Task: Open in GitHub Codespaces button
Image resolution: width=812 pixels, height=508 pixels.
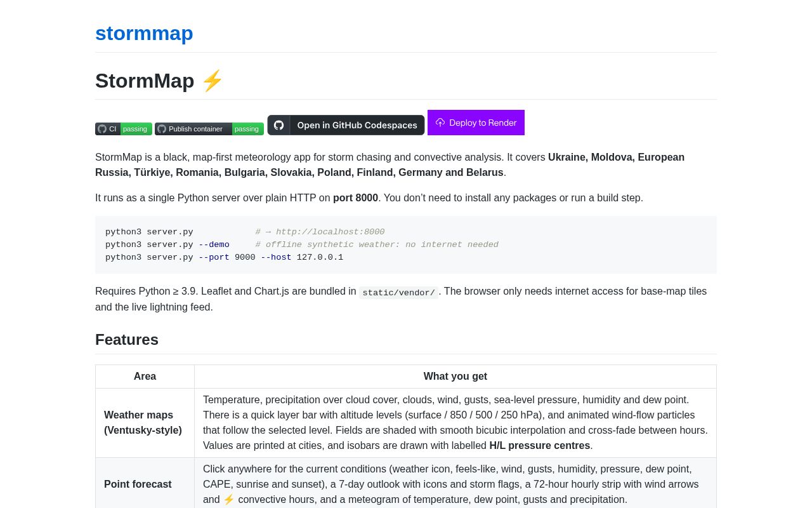Action: click(x=346, y=125)
